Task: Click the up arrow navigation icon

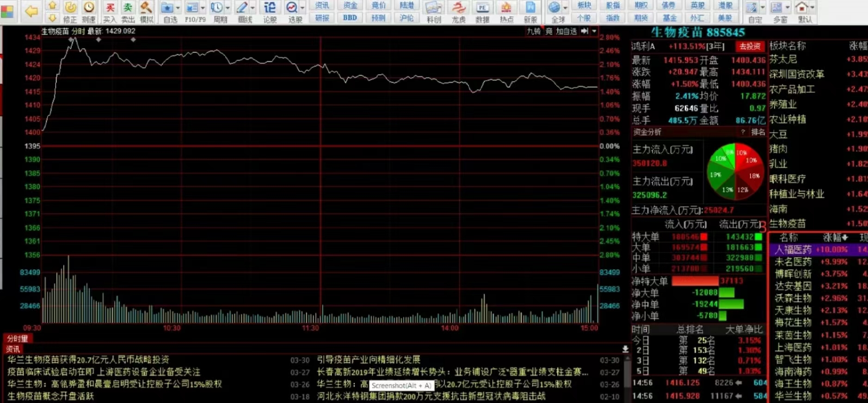Action: point(52,6)
